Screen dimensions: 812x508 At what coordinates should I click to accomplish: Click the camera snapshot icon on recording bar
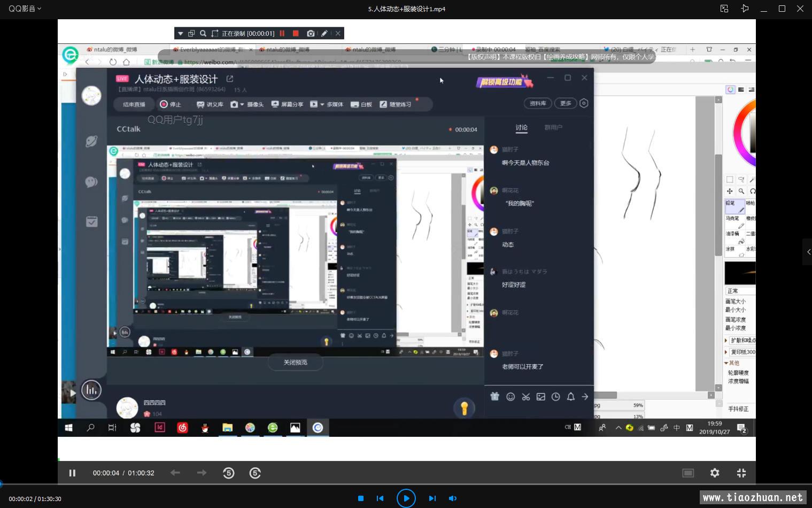pos(311,34)
